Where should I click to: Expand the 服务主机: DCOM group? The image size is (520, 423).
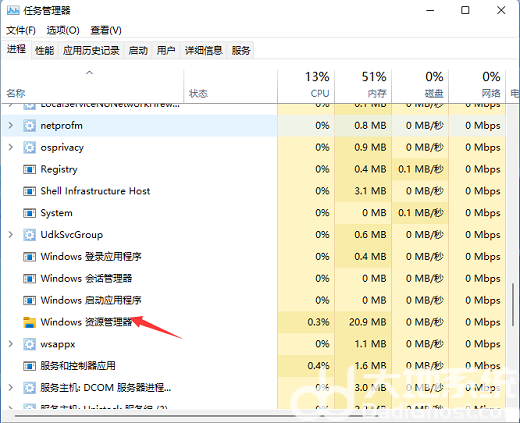11,387
